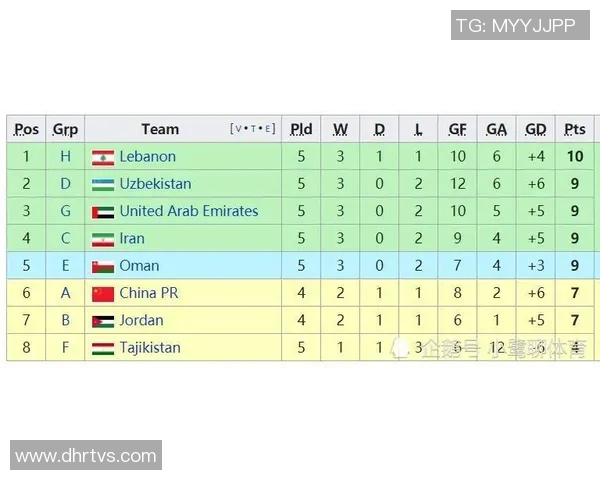Open the China PR team link

[148, 293]
